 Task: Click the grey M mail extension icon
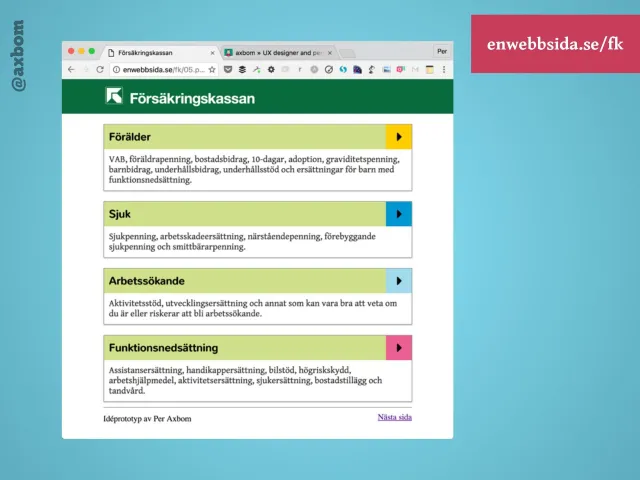coord(415,69)
